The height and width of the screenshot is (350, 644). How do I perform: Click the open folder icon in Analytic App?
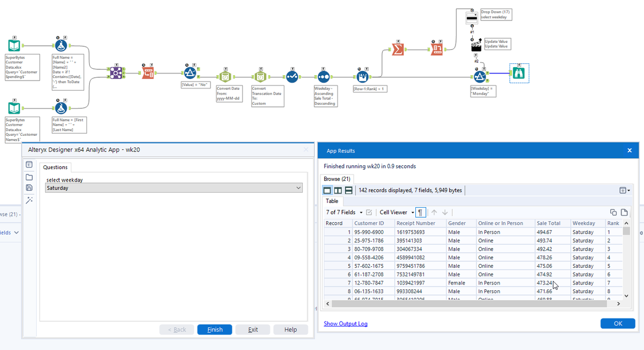click(x=30, y=177)
